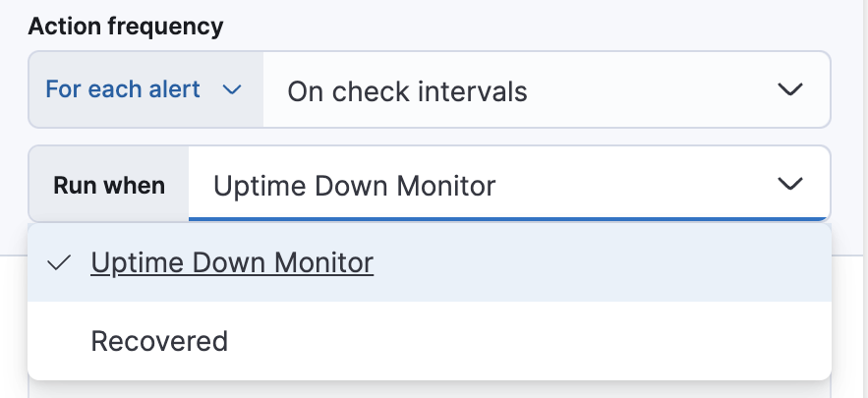The image size is (868, 398).
Task: Click the small chevron after "For each alert"
Action: coord(232,90)
